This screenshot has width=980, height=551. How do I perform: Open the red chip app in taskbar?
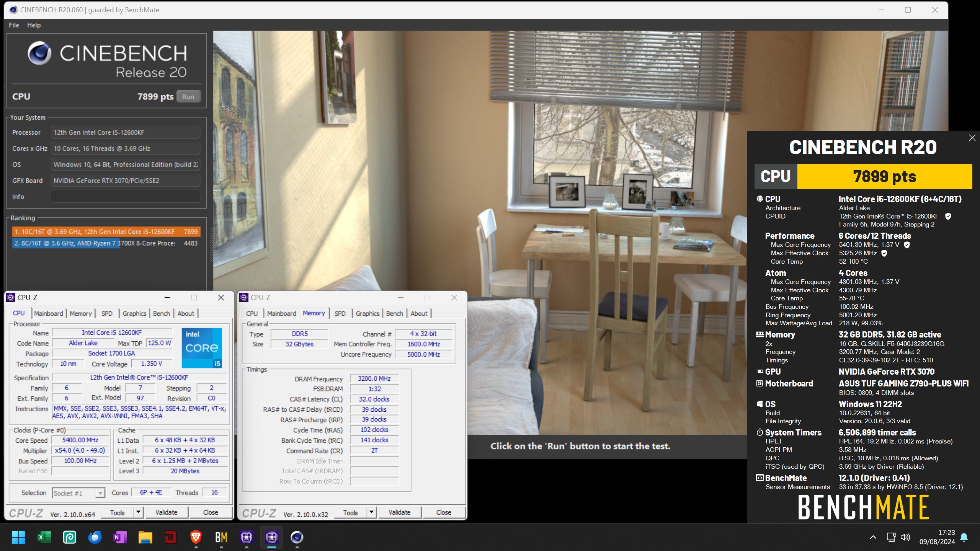click(x=170, y=538)
